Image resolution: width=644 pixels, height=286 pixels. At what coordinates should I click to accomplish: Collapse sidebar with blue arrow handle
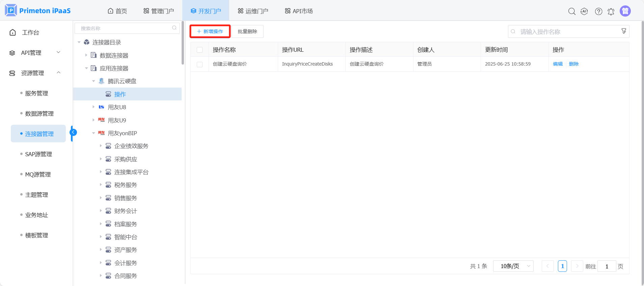[73, 133]
